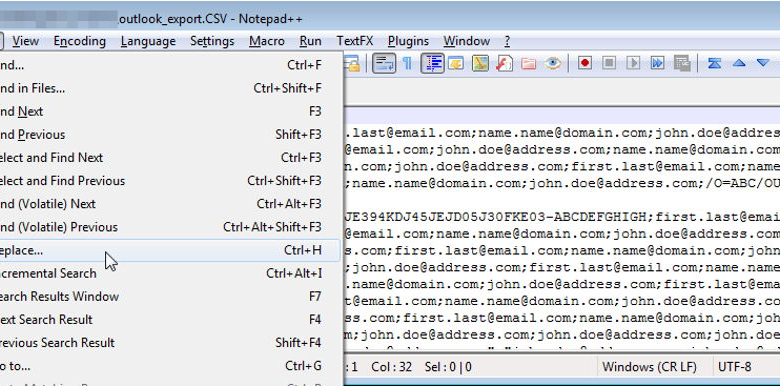The width and height of the screenshot is (780, 386).
Task: Open the Window menu
Action: [467, 41]
